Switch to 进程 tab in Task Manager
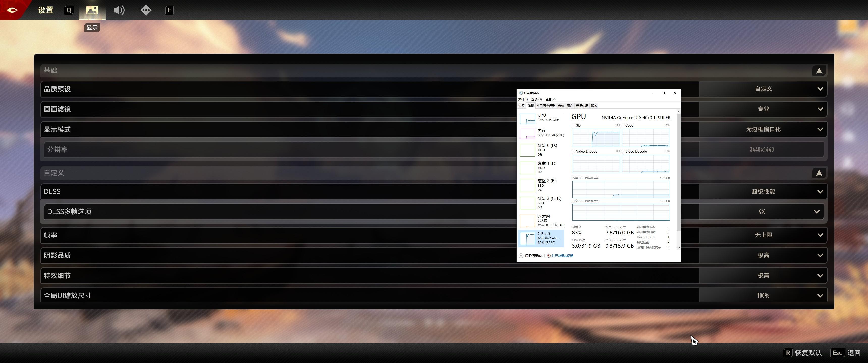 click(521, 106)
